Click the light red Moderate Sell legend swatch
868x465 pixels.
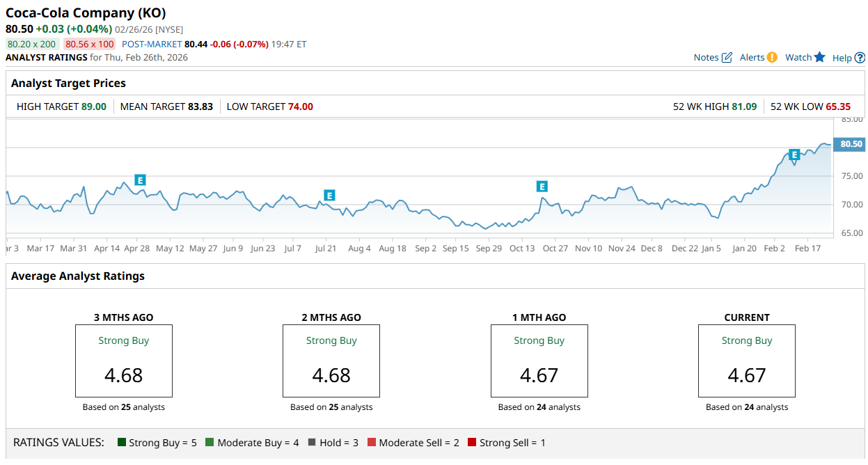[372, 442]
